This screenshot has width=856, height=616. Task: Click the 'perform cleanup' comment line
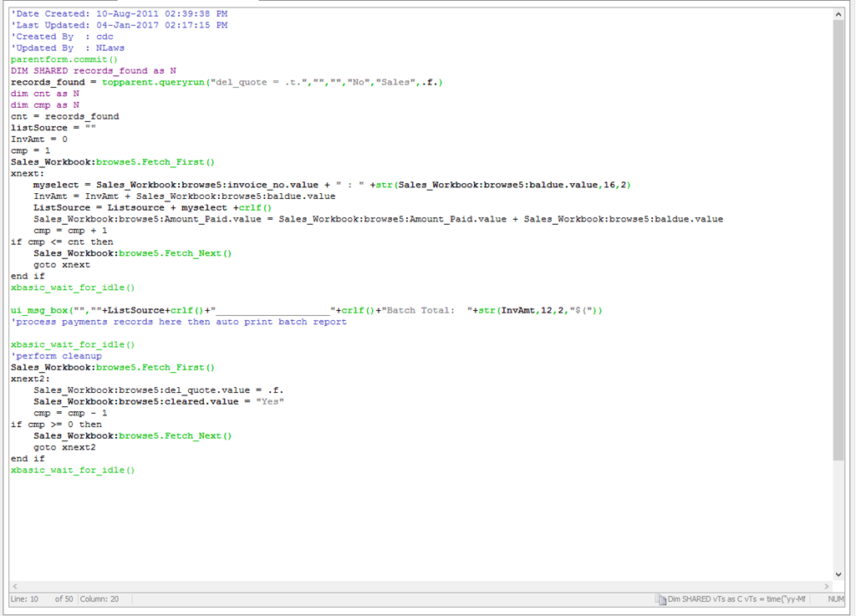(x=57, y=356)
